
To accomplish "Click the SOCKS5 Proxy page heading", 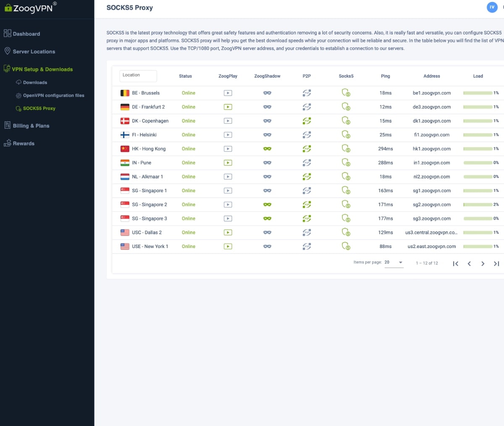I will [130, 8].
